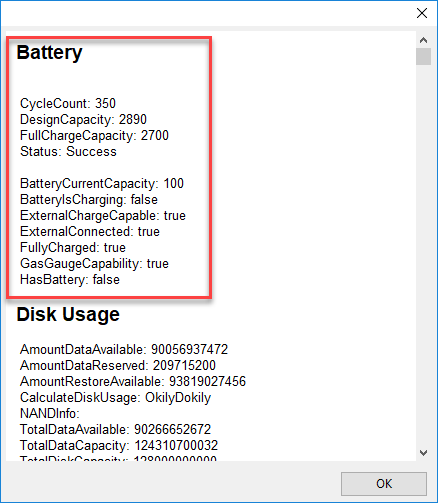Click the ExternalConnected: true entry
The image size is (438, 503).
point(90,231)
